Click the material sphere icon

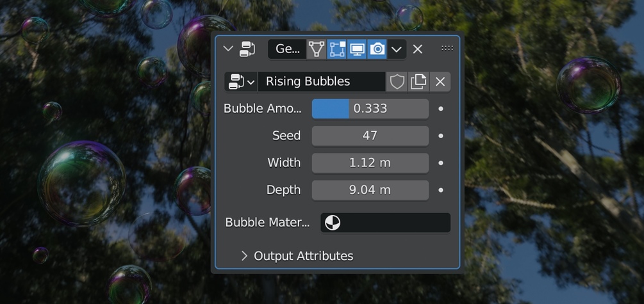333,223
